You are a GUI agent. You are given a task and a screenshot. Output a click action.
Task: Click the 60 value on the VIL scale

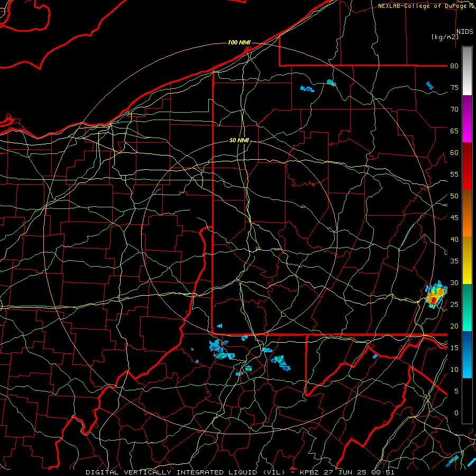click(454, 153)
